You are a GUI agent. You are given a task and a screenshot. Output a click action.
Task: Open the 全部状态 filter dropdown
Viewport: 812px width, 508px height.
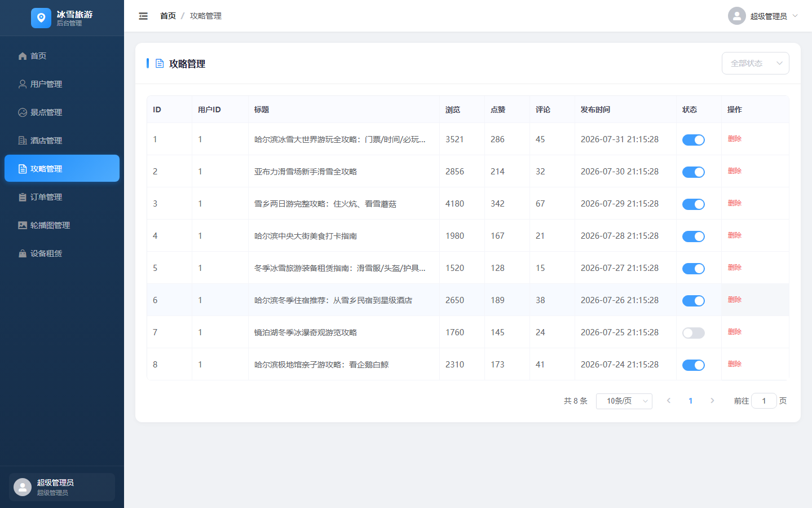pyautogui.click(x=756, y=63)
